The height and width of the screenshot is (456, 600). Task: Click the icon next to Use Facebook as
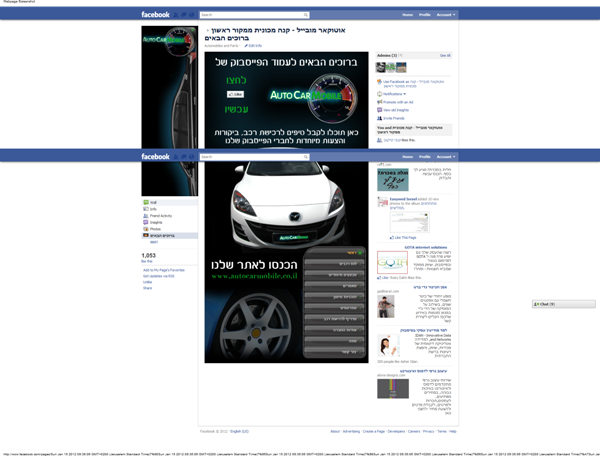379,82
